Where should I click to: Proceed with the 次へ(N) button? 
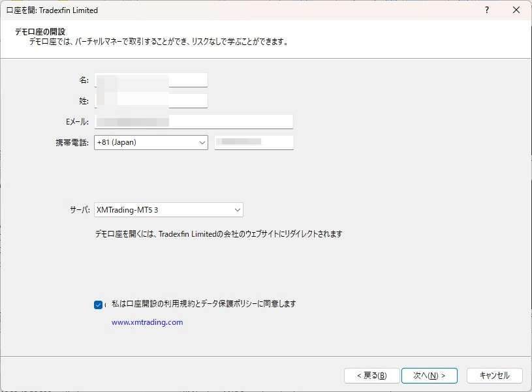pyautogui.click(x=430, y=376)
